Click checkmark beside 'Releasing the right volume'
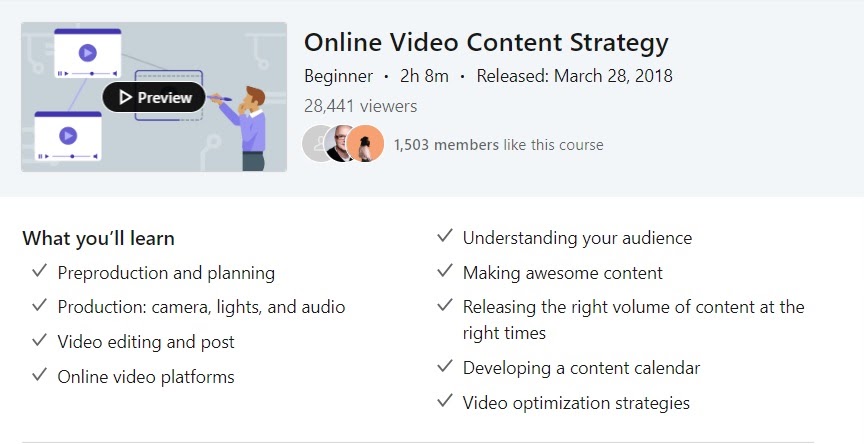Image resolution: width=864 pixels, height=444 pixels. pyautogui.click(x=445, y=305)
